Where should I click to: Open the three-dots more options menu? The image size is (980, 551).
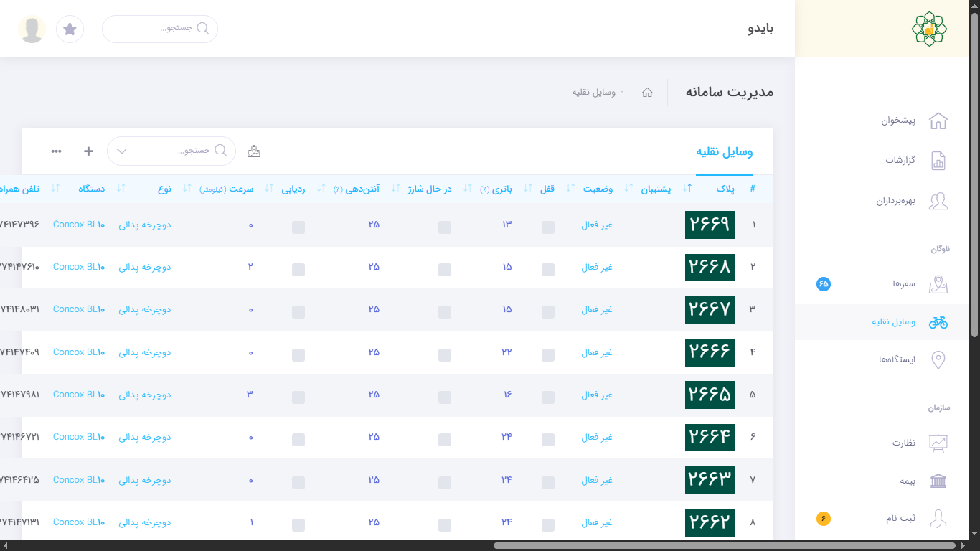(x=56, y=151)
